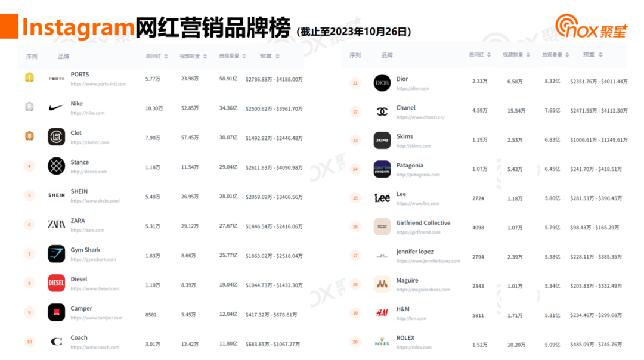Click the Lee brand logo
Viewport: 644px width, 360px height.
point(382,198)
